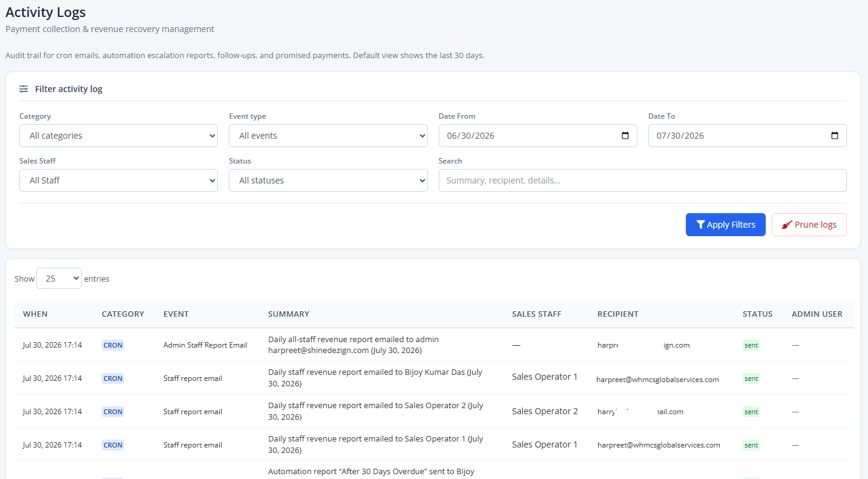Click the sent status badge for Sales Operator 2
Image resolution: width=868 pixels, height=479 pixels.
[x=751, y=412]
